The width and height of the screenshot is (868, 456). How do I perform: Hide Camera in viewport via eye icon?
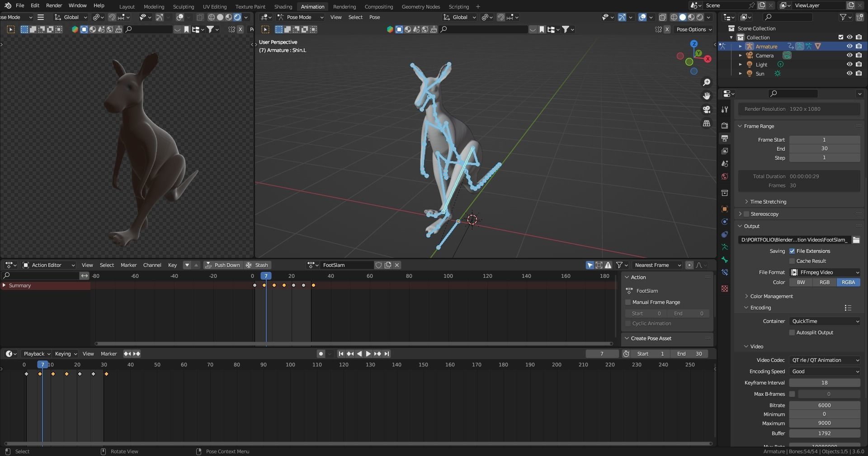click(x=849, y=55)
